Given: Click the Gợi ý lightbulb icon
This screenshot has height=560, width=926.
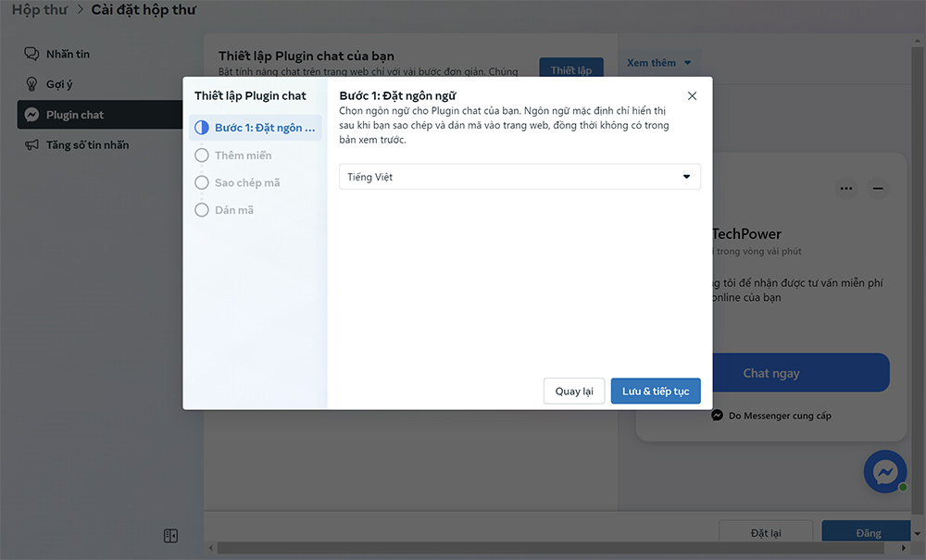Looking at the screenshot, I should [x=31, y=84].
